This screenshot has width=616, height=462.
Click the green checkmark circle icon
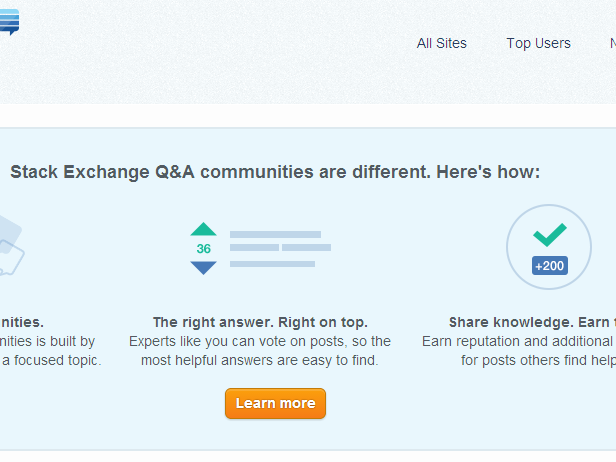tap(549, 236)
